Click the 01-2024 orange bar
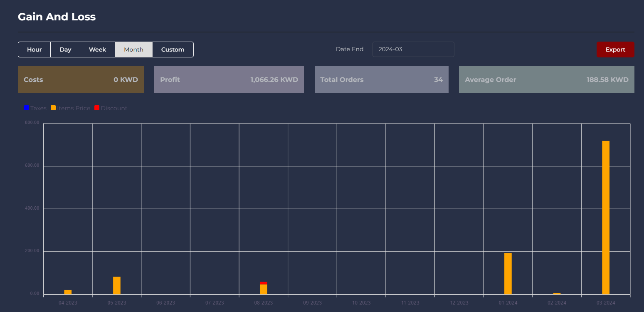Screen dimensions: 644x312 click(508, 273)
